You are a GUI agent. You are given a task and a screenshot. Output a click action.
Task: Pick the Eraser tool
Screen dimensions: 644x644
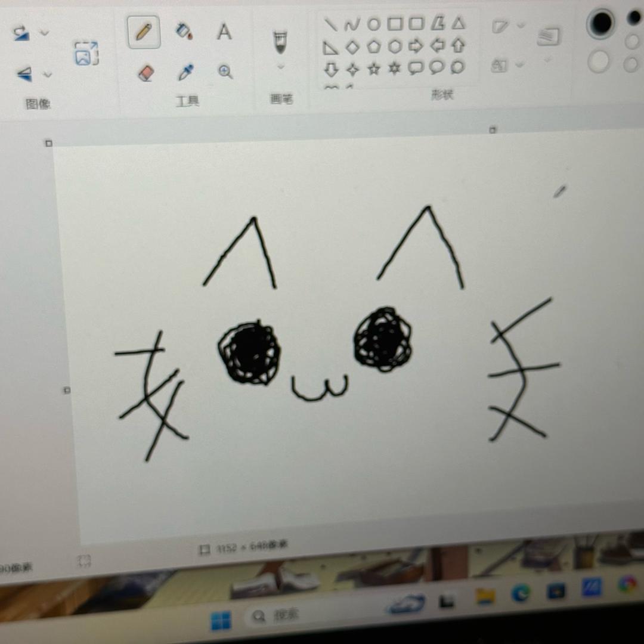pos(145,73)
